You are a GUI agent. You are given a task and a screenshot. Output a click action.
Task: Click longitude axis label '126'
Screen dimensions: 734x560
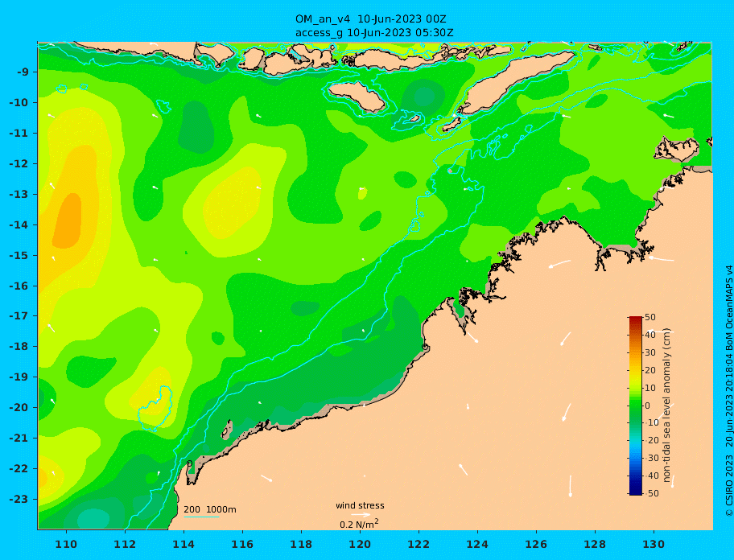tap(536, 544)
